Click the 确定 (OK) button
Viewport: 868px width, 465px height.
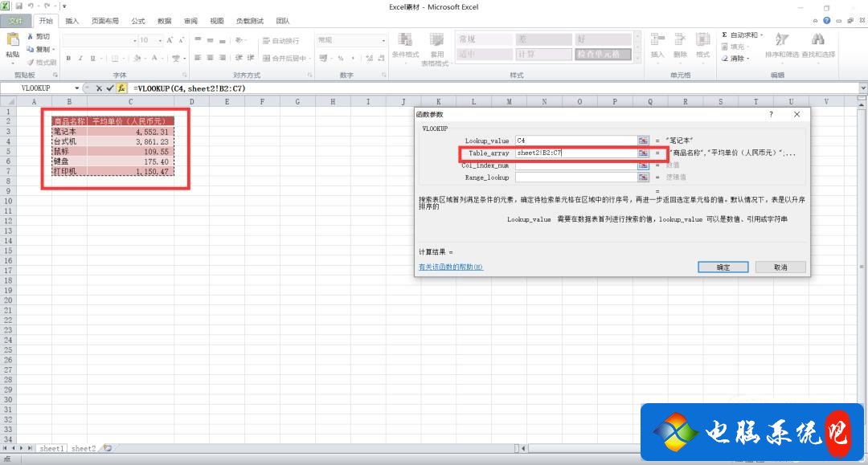coord(723,267)
